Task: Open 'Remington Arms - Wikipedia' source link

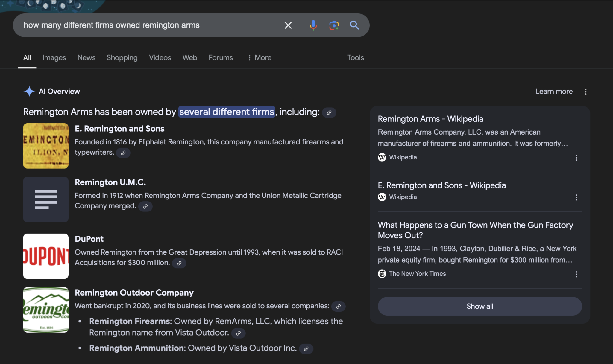Action: (x=430, y=119)
